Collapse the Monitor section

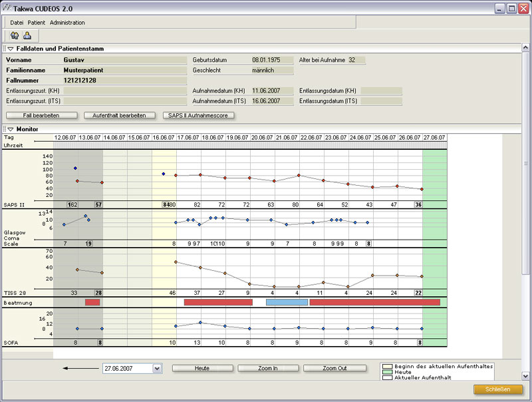(11, 129)
